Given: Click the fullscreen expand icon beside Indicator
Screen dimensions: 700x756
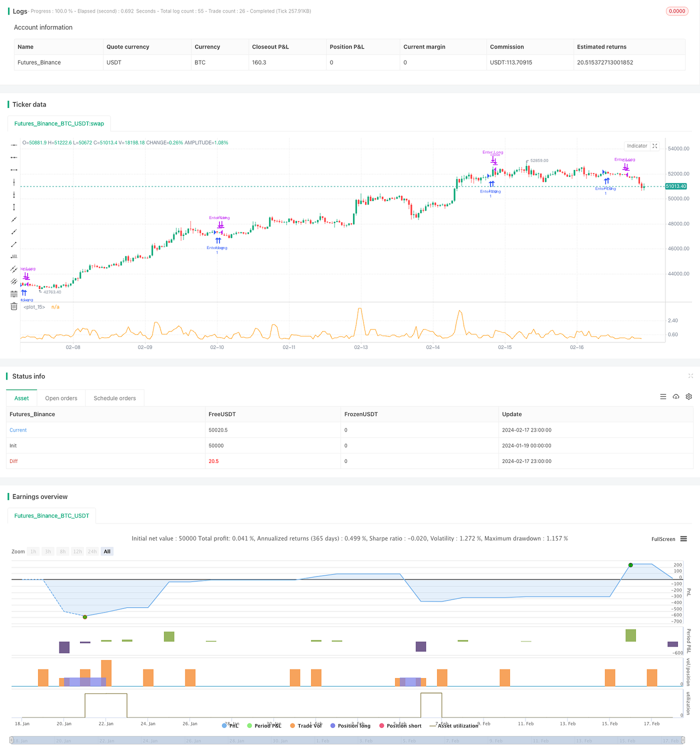Looking at the screenshot, I should tap(655, 146).
